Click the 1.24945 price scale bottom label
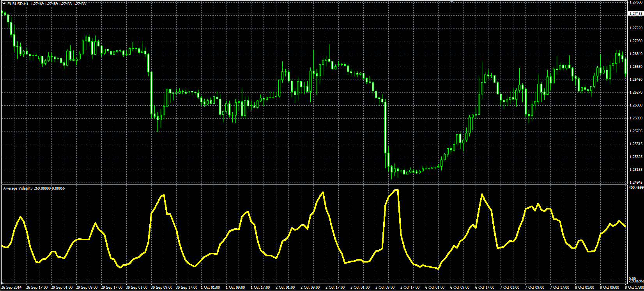 pos(636,183)
